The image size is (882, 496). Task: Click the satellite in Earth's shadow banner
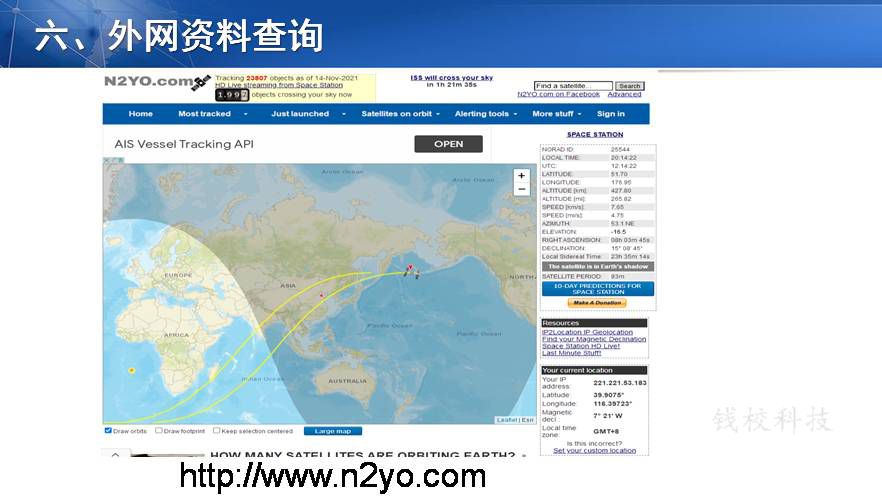coord(598,267)
